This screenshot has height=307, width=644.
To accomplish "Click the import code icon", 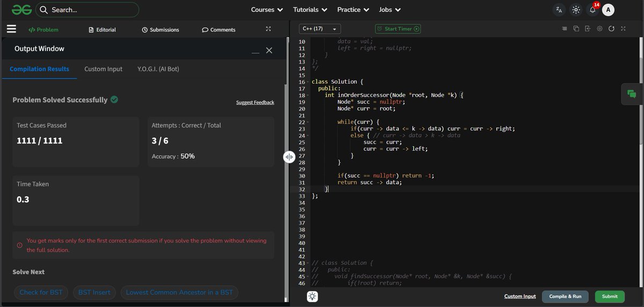I will tap(588, 28).
